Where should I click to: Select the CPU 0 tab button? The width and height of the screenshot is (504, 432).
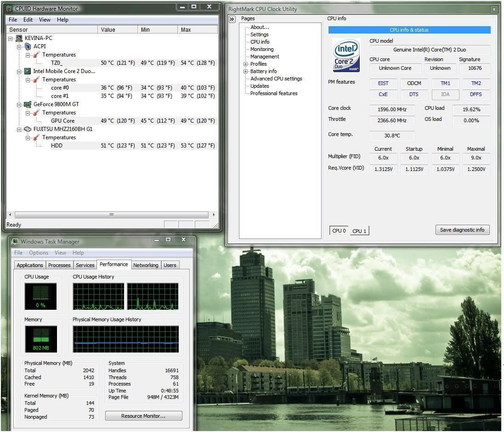pos(339,230)
